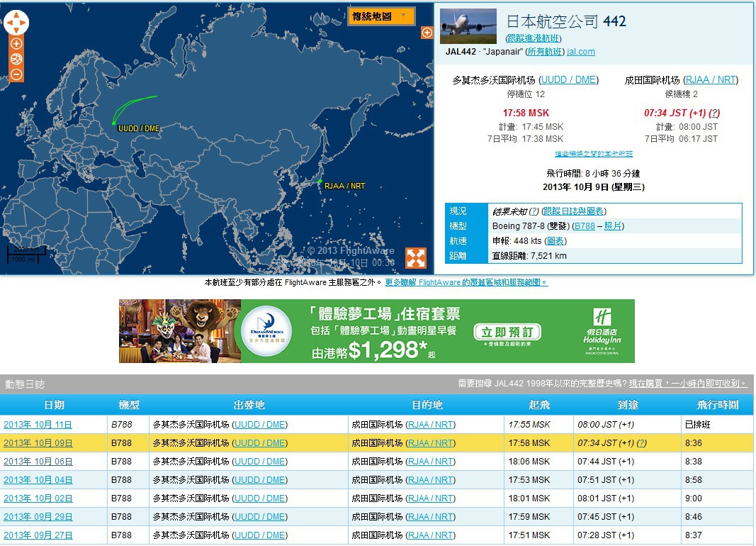Click the 現在購買 full history link
Viewport: 756px width, 546px height.
coord(688,384)
